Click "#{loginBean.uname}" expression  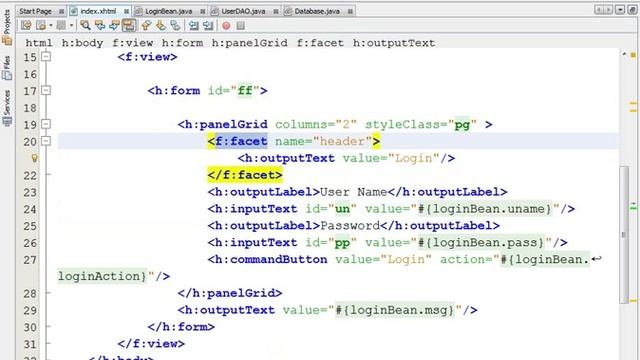tap(484, 209)
